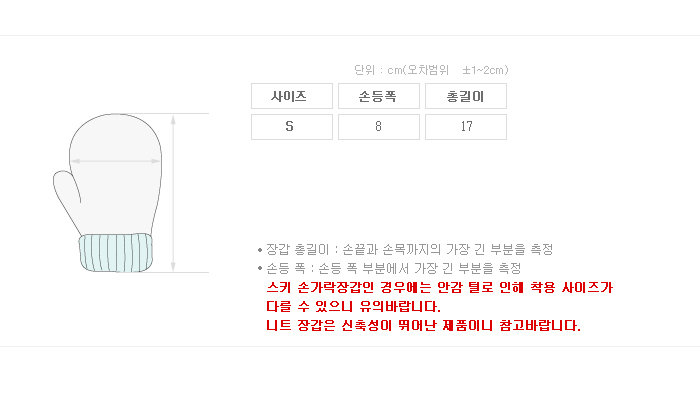Image resolution: width=700 pixels, height=413 pixels.
Task: Select the 총길이 header cell
Action: pos(465,96)
